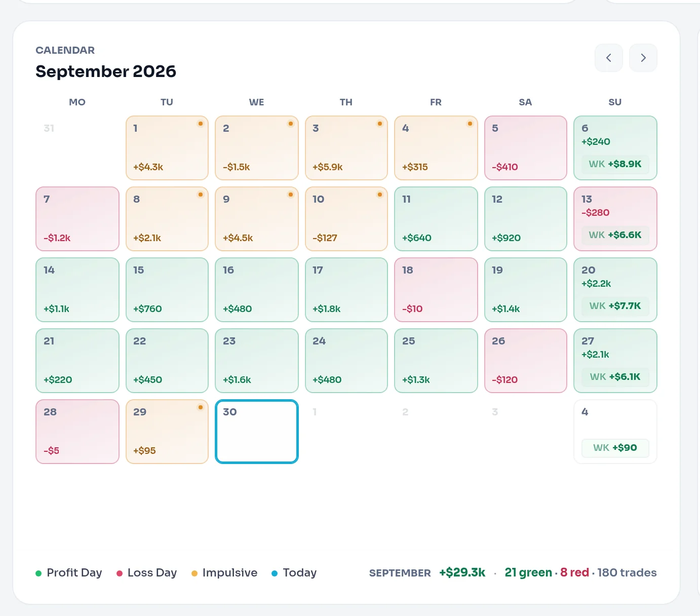The image size is (700, 616).
Task: Click the WK +$7.7K weekly badge
Action: click(615, 306)
